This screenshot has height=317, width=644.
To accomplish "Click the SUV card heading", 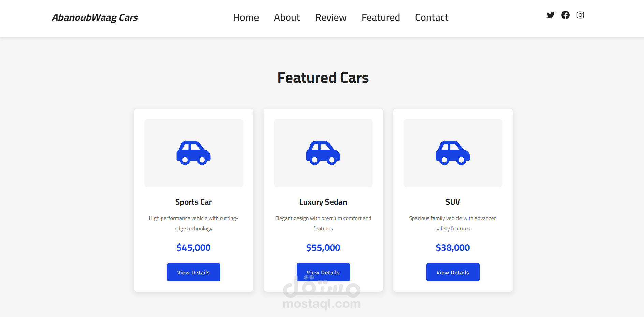I will pyautogui.click(x=453, y=202).
